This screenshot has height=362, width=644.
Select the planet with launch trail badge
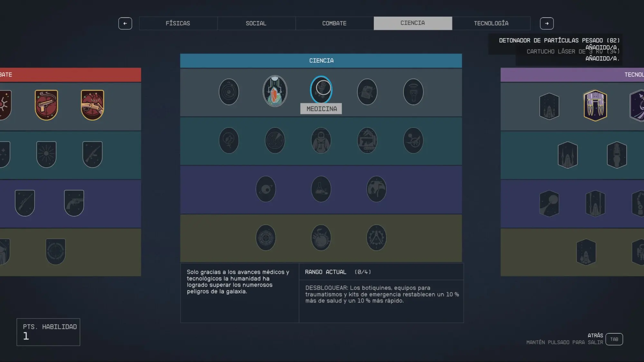tap(549, 203)
